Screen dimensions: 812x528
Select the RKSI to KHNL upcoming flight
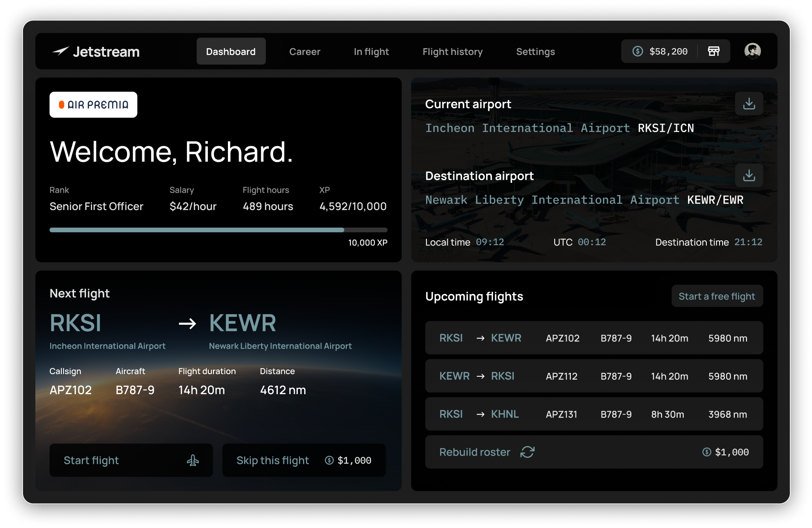594,414
